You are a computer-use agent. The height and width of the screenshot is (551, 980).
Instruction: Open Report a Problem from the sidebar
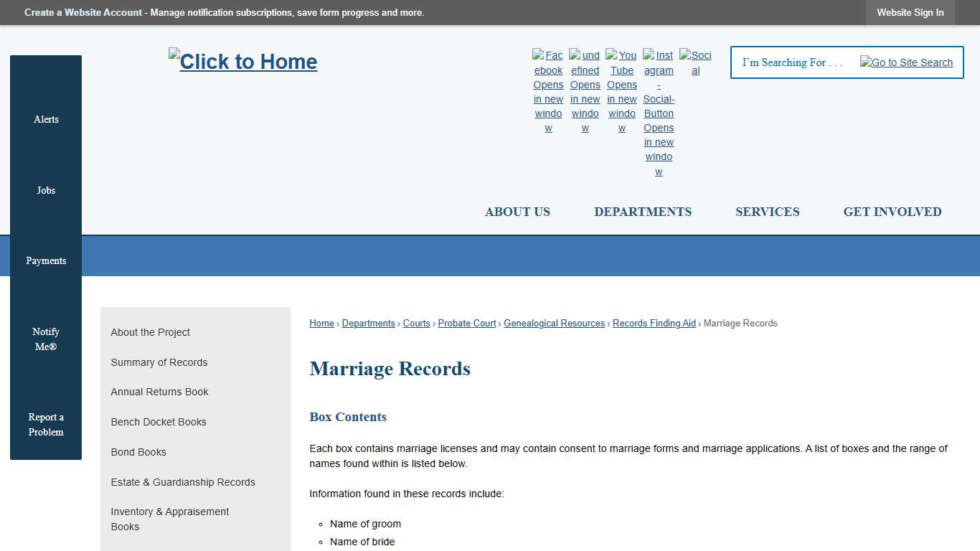pyautogui.click(x=45, y=424)
